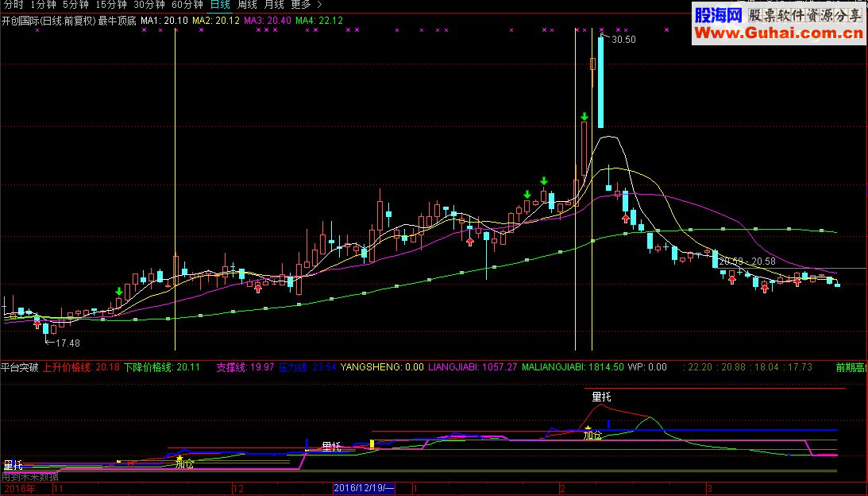Screen dimensions: 868x496
Task: Click green down arrow above 30.50 spike candle
Action: pyautogui.click(x=584, y=116)
